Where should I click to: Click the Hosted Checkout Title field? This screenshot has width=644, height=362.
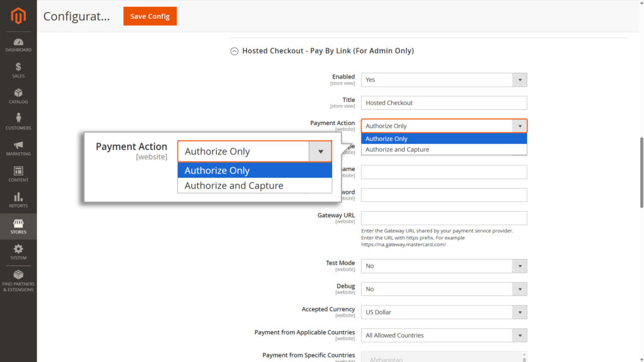[x=444, y=102]
